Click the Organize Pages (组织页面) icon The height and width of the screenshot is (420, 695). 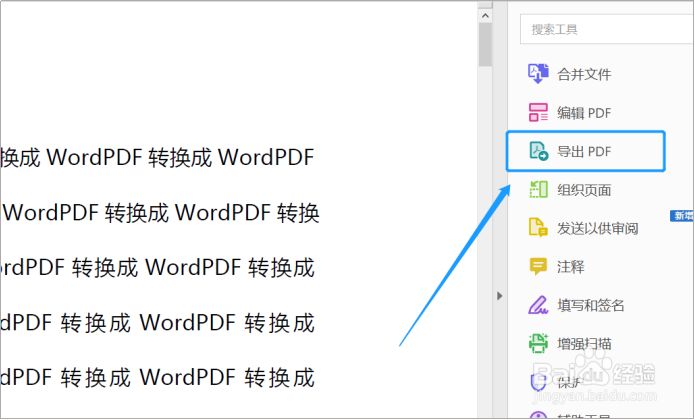click(538, 190)
